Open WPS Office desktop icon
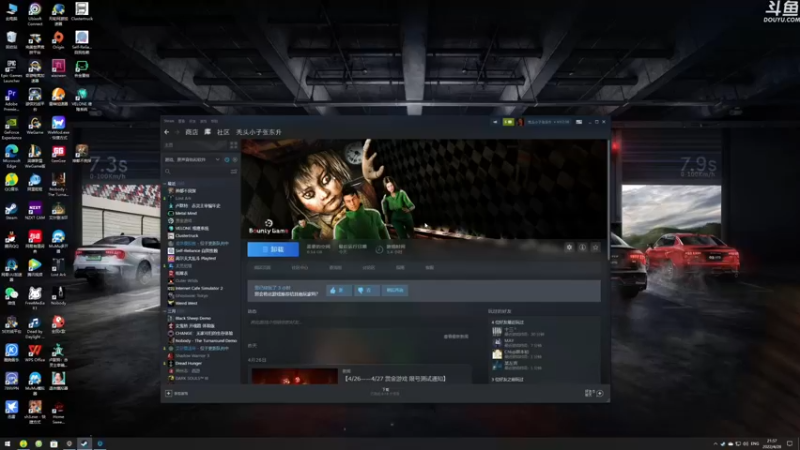 click(x=35, y=353)
